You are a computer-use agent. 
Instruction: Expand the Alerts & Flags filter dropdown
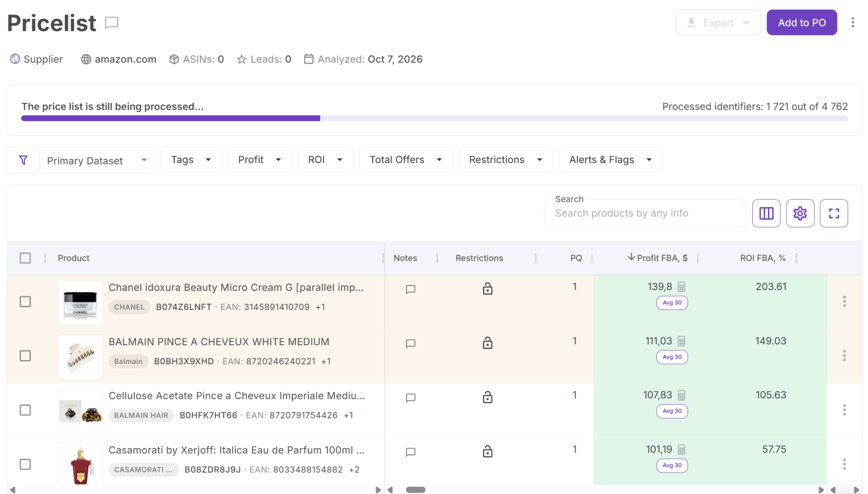pyautogui.click(x=610, y=160)
